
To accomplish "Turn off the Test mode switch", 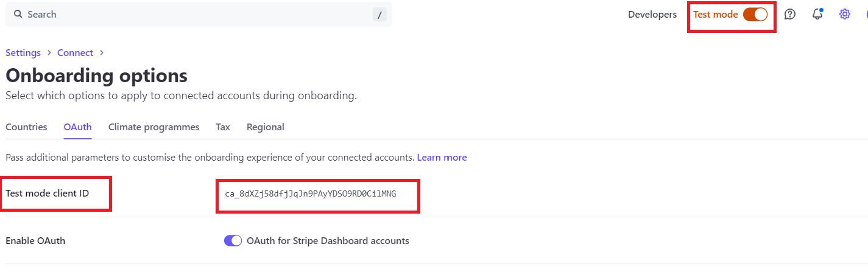I will click(755, 15).
